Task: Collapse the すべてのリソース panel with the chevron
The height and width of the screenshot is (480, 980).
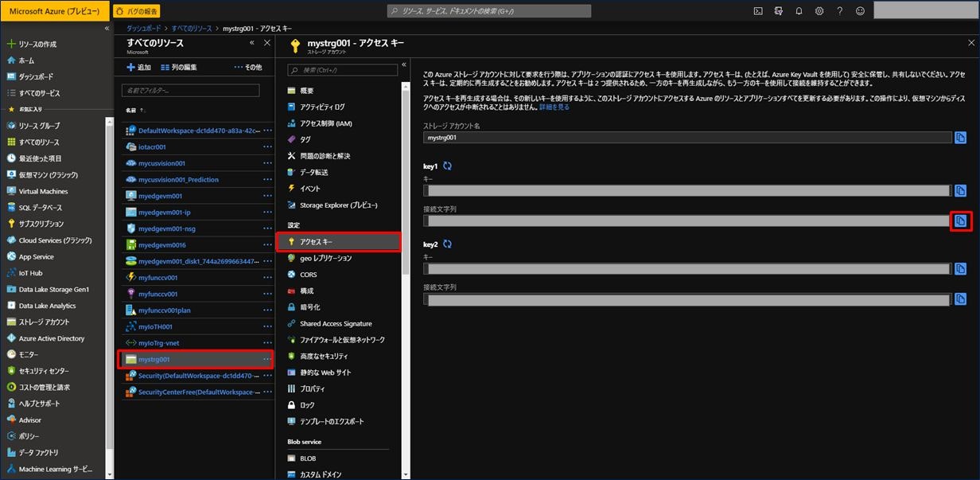Action: point(252,44)
